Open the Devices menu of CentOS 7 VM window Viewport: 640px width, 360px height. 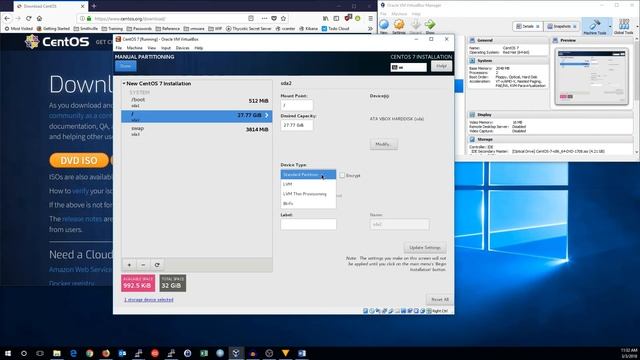pos(182,48)
